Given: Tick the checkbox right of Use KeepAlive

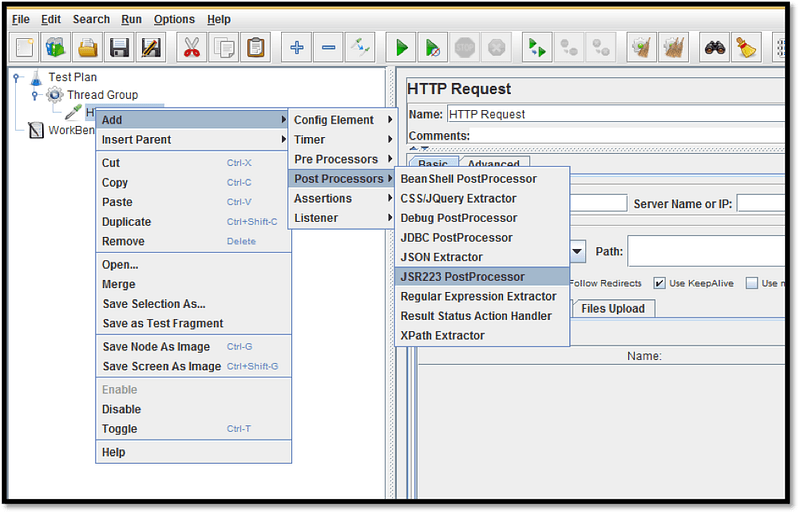Looking at the screenshot, I should (752, 283).
